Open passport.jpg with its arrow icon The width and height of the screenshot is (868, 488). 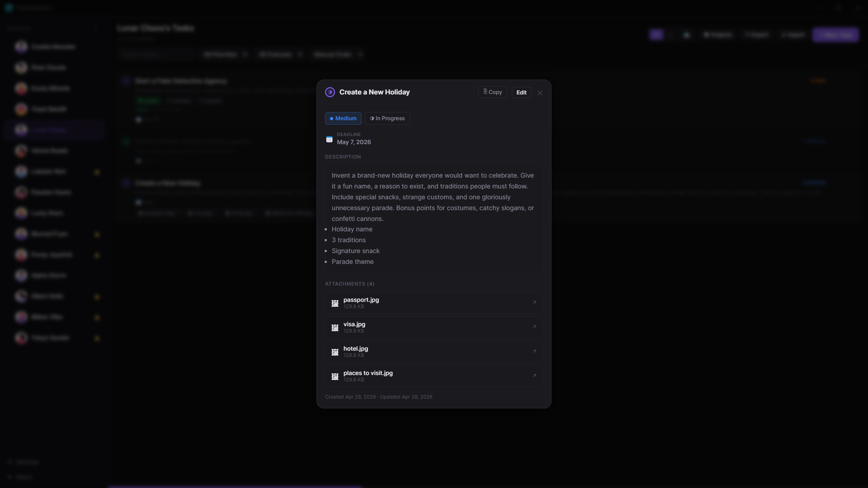point(534,303)
